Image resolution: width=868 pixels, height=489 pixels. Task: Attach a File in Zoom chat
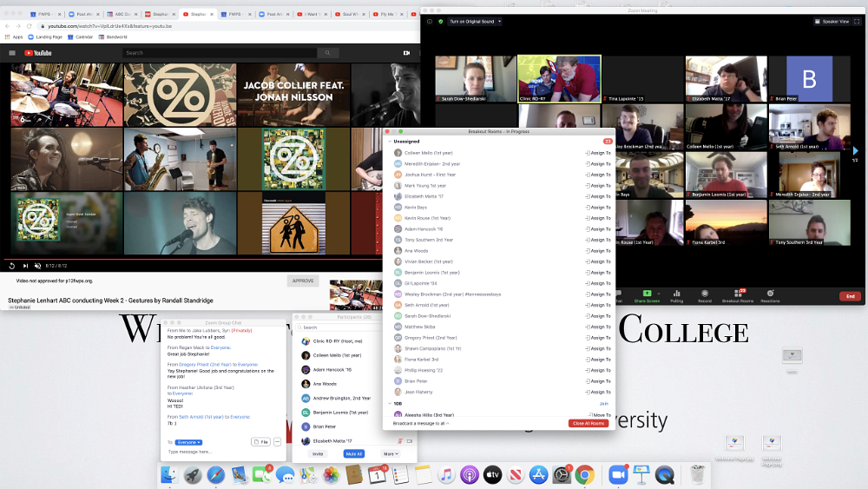[x=260, y=442]
